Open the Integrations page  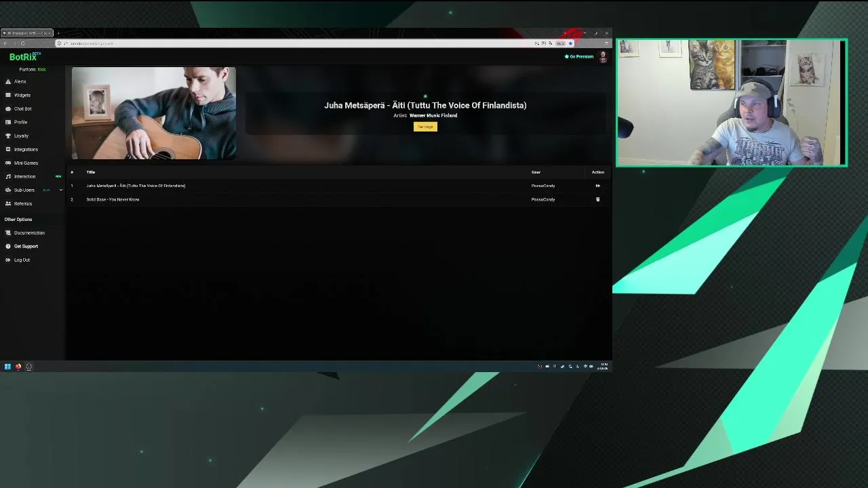26,149
